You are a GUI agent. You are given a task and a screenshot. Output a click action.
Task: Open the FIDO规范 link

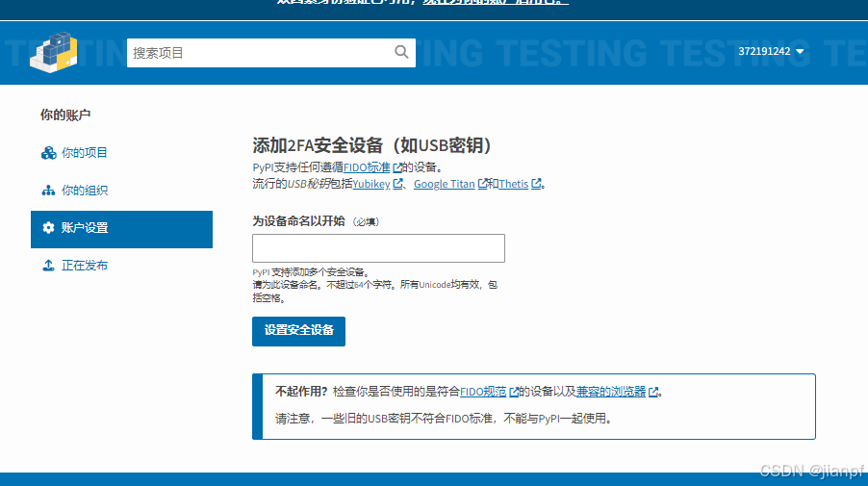coord(483,392)
